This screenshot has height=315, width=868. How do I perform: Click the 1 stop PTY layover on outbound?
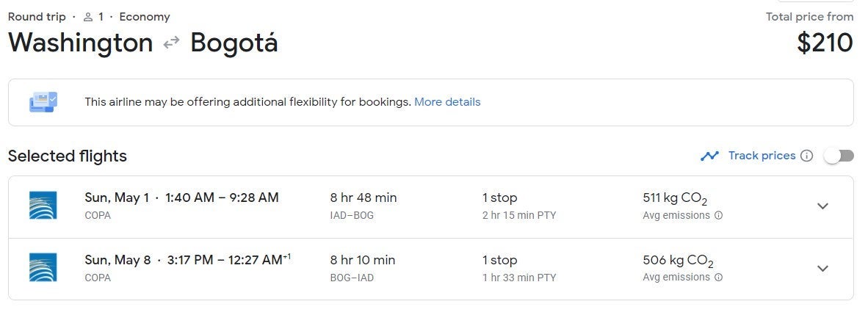pos(518,206)
